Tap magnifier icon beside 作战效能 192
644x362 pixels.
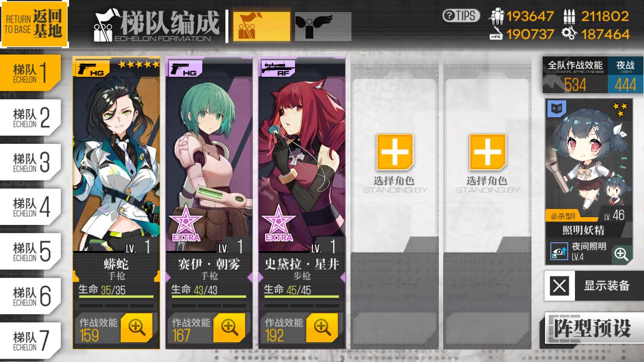click(x=322, y=327)
